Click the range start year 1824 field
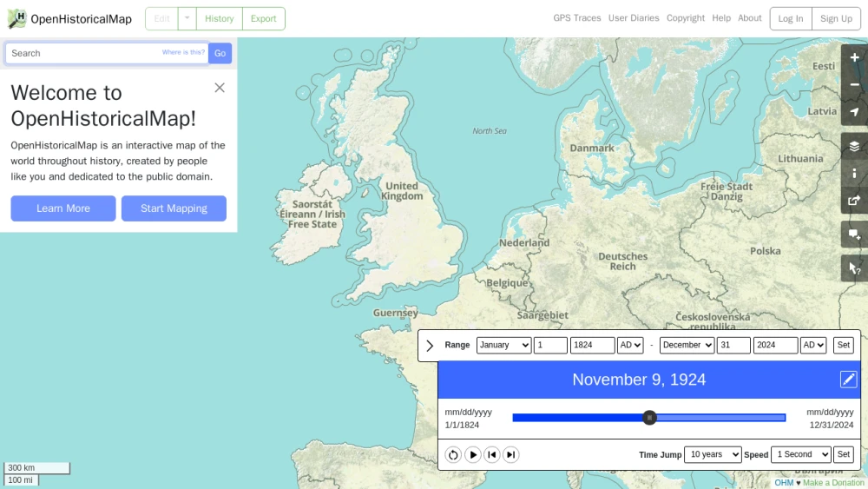 (592, 345)
